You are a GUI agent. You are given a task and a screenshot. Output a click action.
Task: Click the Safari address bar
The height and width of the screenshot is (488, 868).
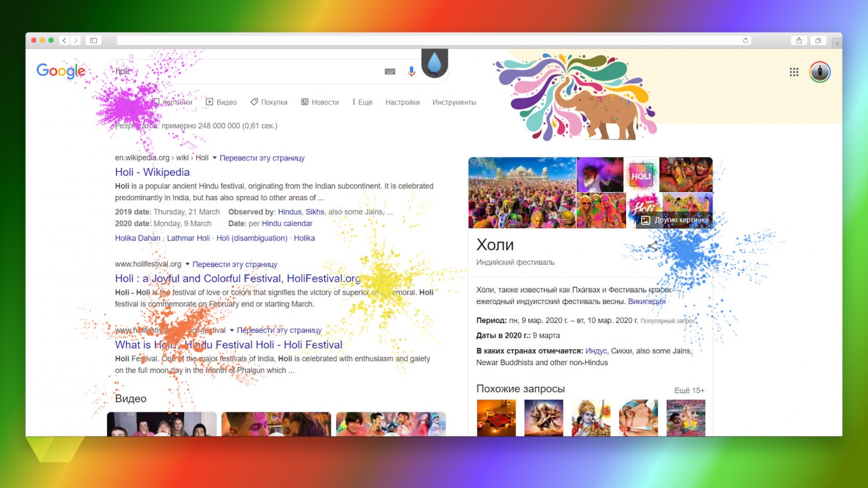click(x=434, y=40)
